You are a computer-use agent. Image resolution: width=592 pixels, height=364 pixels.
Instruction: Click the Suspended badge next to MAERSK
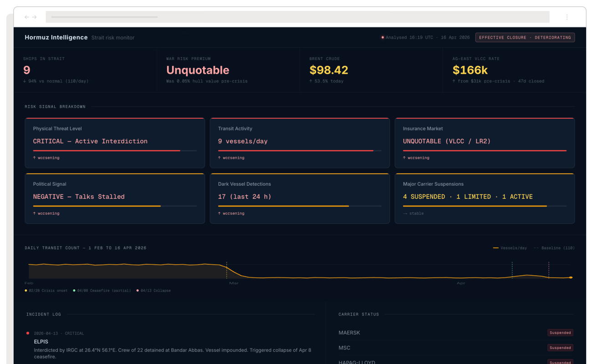click(x=560, y=333)
